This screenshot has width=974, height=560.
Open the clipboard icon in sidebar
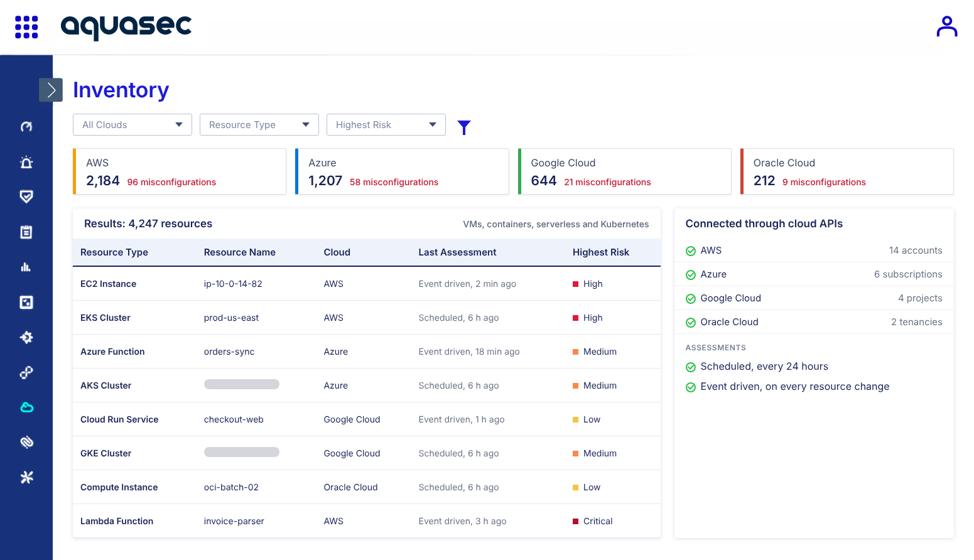point(26,232)
